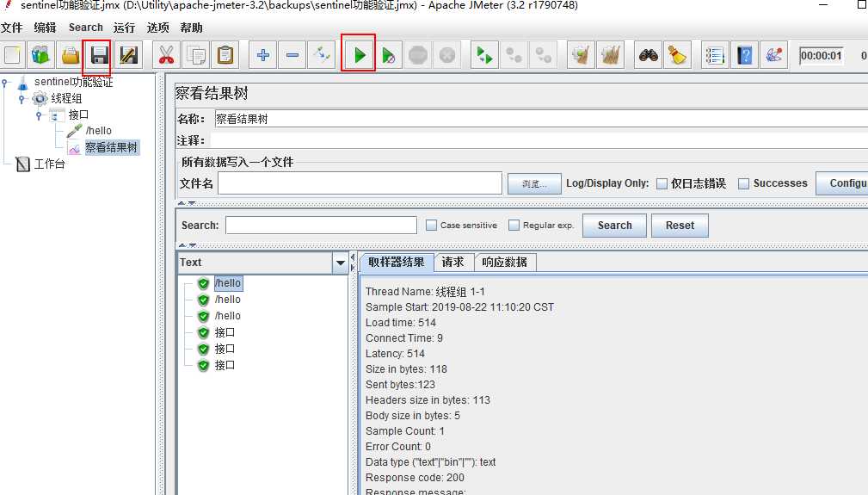Screen dimensions: 868x495
Task: Click the blue plus Expand All icon
Action: tap(263, 55)
